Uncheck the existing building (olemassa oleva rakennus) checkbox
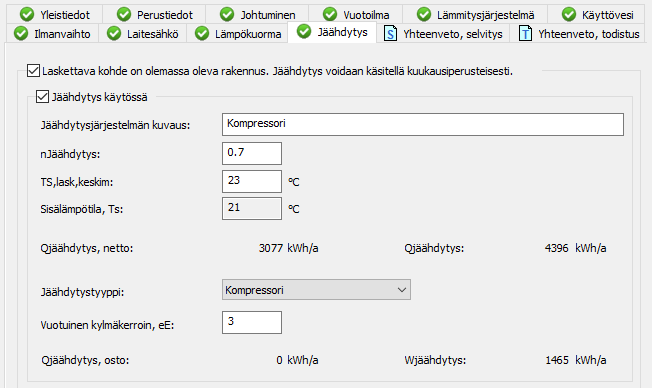 (33, 71)
